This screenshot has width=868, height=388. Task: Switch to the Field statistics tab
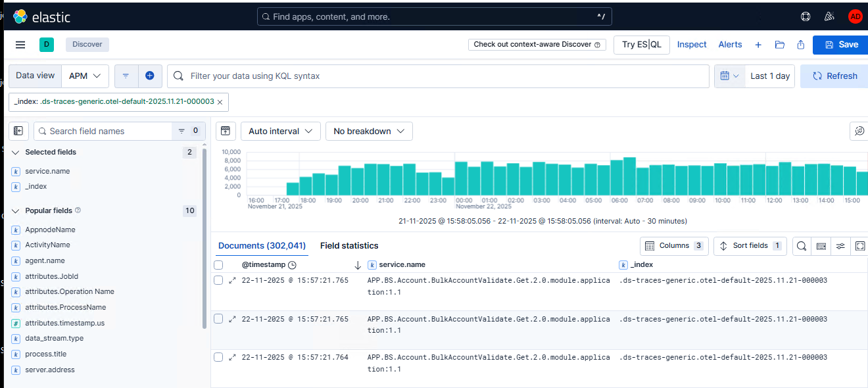tap(349, 246)
